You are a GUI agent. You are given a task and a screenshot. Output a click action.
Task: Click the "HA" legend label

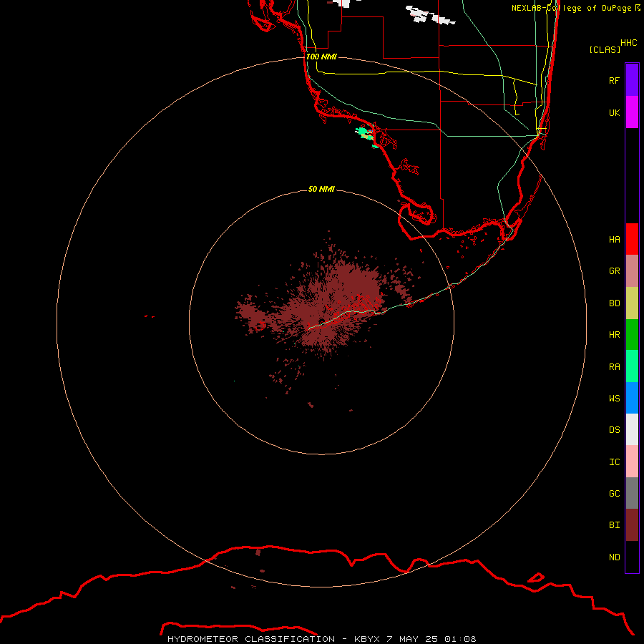614,240
